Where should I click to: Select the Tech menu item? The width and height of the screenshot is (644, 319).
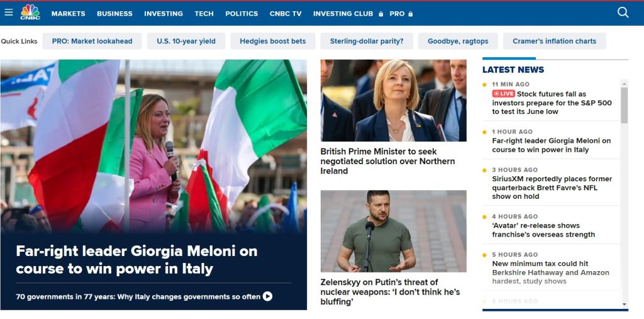pos(204,14)
